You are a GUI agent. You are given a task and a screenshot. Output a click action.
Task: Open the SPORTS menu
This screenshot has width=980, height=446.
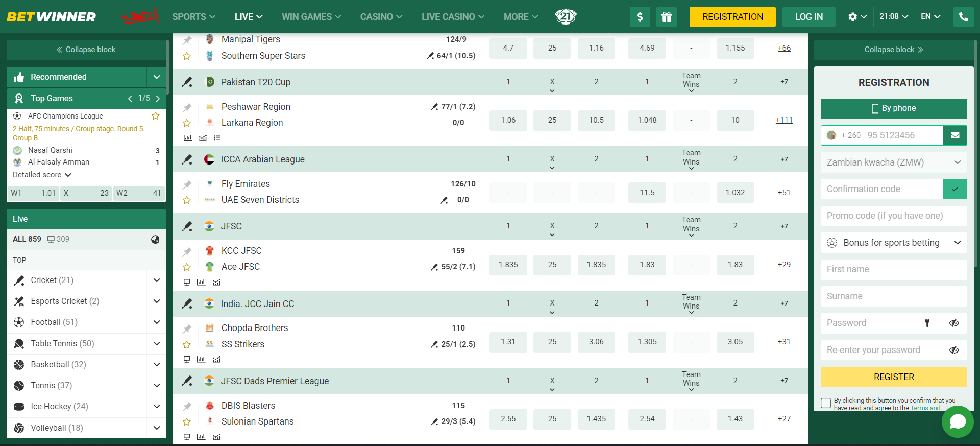click(x=193, y=17)
